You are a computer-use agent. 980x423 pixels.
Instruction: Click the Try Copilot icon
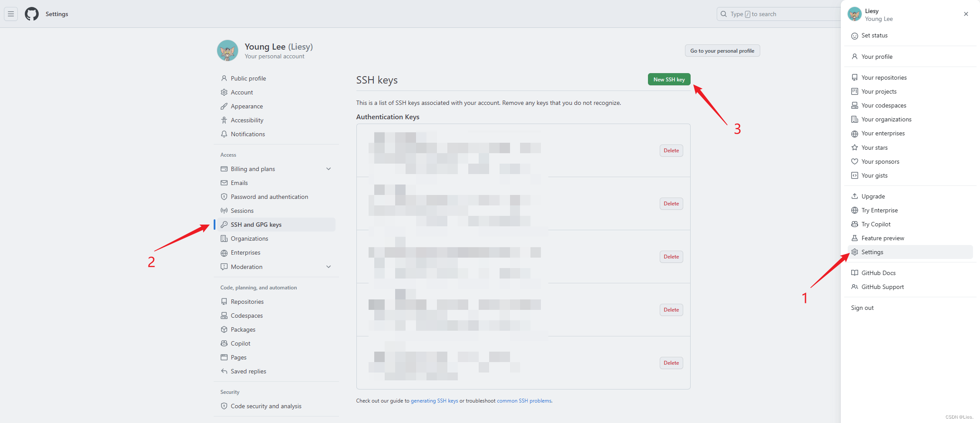(x=855, y=224)
